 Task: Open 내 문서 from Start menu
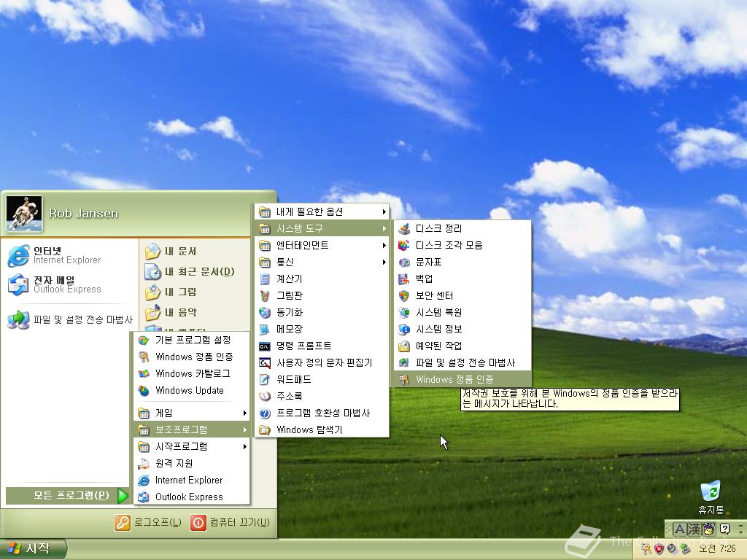[196, 252]
